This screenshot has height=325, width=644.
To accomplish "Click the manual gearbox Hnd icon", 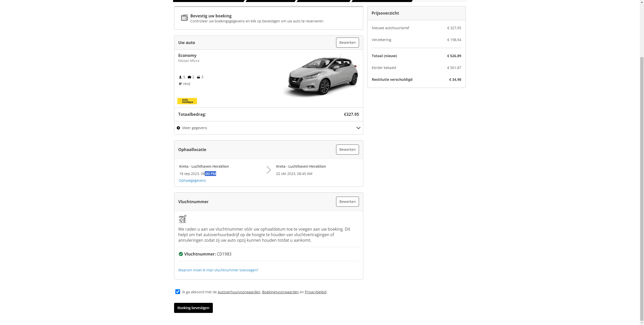I will [x=180, y=84].
